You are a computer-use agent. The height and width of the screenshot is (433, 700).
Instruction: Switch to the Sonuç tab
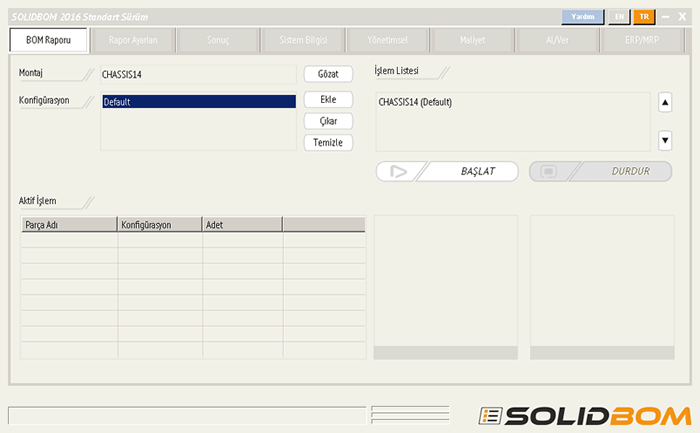pos(218,40)
